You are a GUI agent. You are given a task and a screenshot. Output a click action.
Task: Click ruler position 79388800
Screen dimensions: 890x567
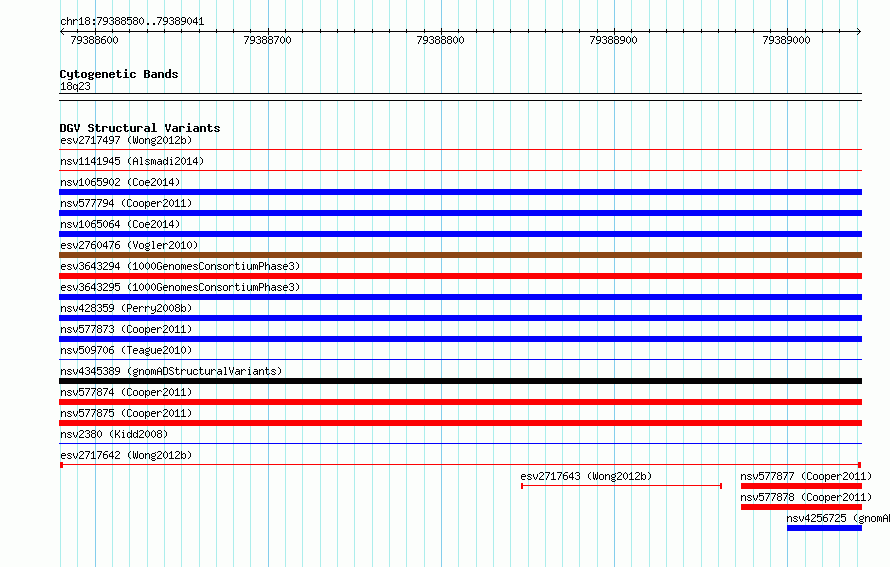440,40
